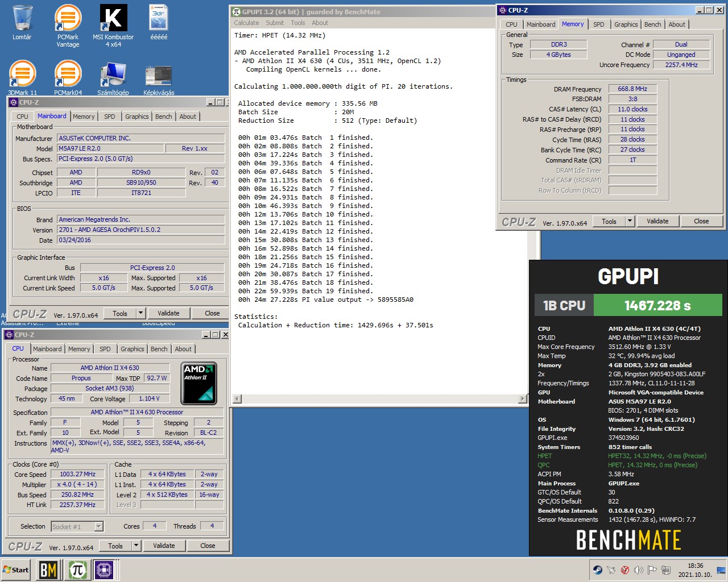Open About tab in CPU-Z Memory window

tap(677, 24)
